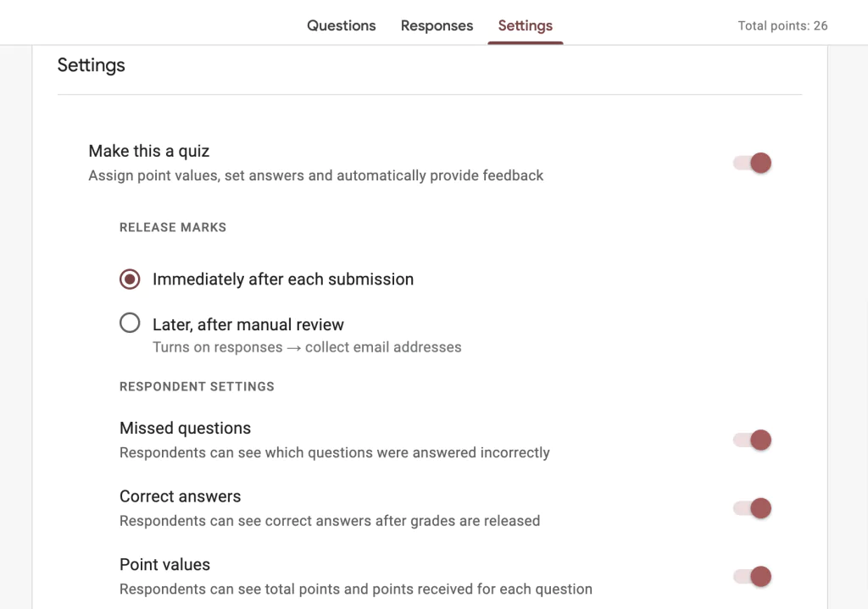Click the quiz feedback description text
The width and height of the screenshot is (868, 609).
(x=315, y=175)
